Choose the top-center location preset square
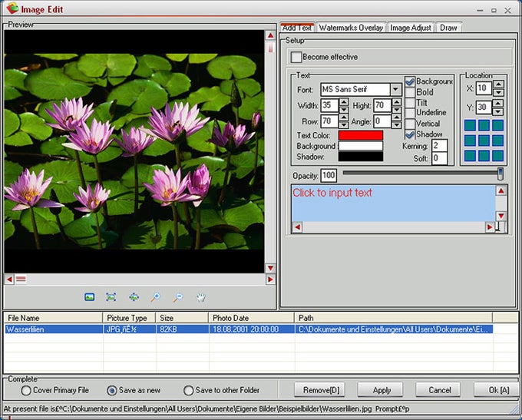This screenshot has width=522, height=420. pyautogui.click(x=484, y=126)
